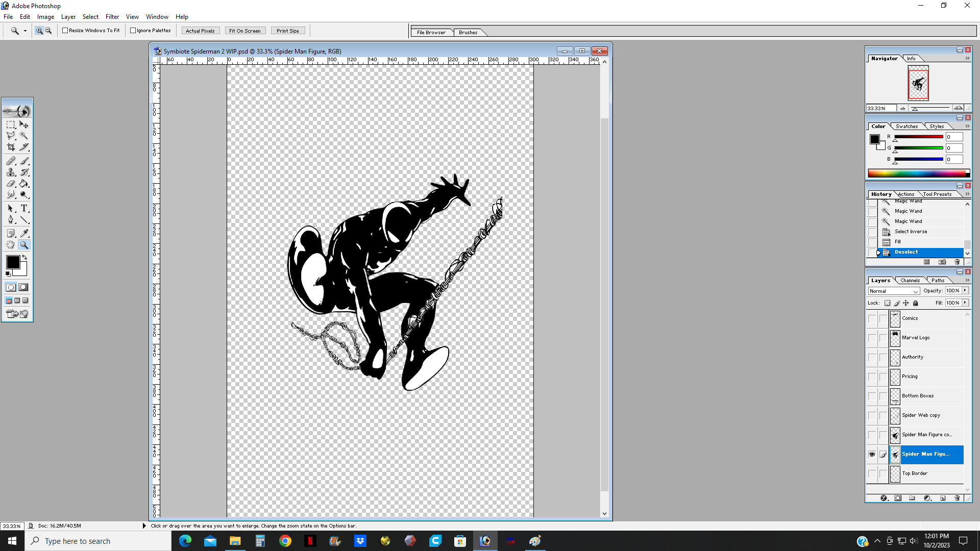The height and width of the screenshot is (551, 980).
Task: Click the Actual Pixels button
Action: 200,31
